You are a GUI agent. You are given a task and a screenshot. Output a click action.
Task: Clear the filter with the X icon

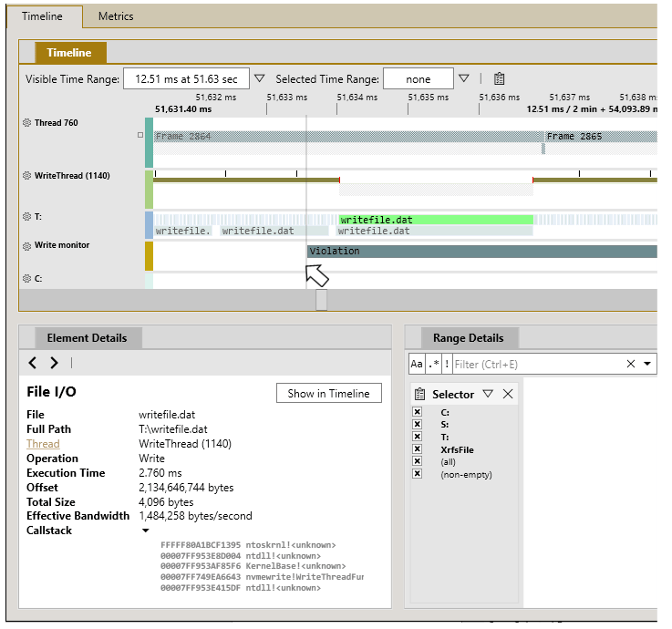pyautogui.click(x=631, y=365)
